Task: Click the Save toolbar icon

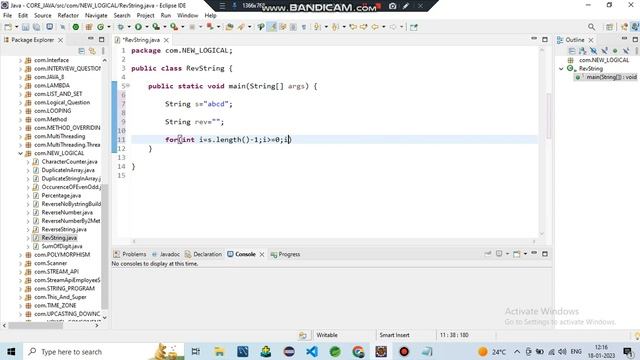Action: click(x=25, y=27)
